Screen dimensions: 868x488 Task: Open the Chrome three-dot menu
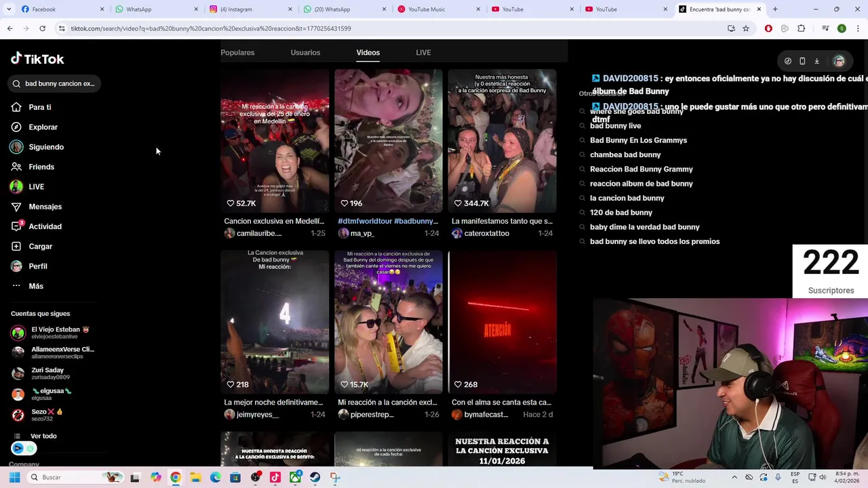[857, 28]
